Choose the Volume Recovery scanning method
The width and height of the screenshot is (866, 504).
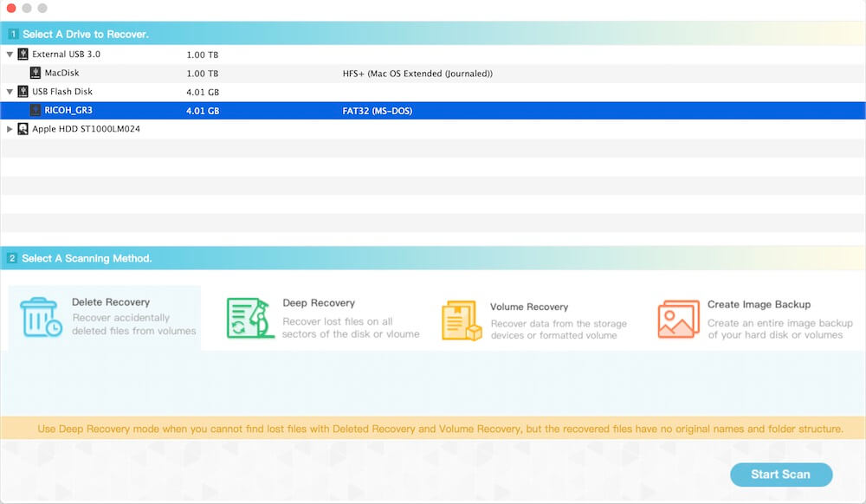(x=534, y=320)
